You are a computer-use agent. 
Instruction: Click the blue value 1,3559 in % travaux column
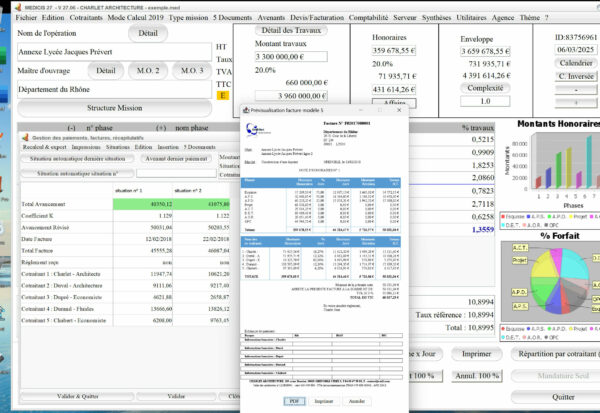point(483,230)
